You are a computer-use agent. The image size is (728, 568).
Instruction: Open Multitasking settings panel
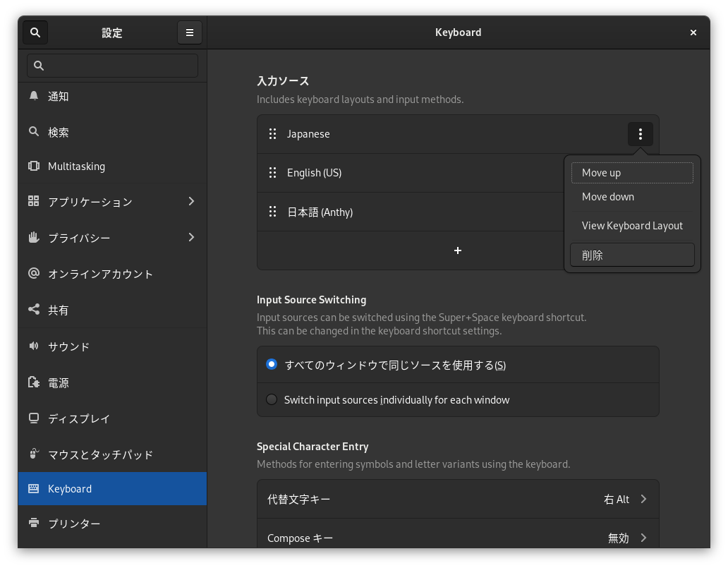[112, 167]
